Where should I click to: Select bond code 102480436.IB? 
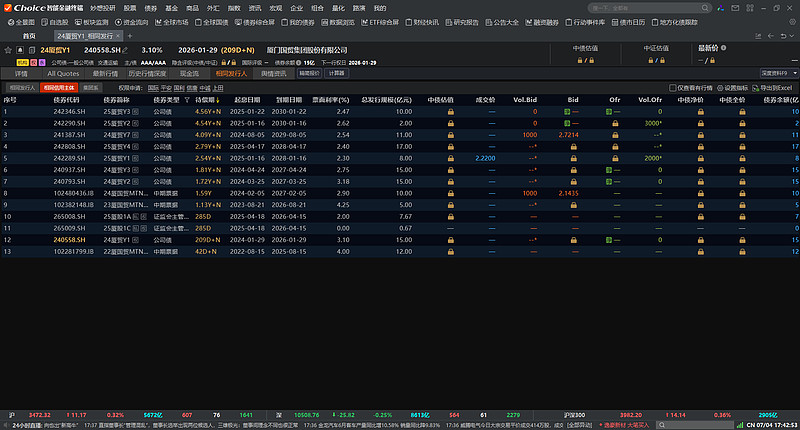(x=73, y=193)
